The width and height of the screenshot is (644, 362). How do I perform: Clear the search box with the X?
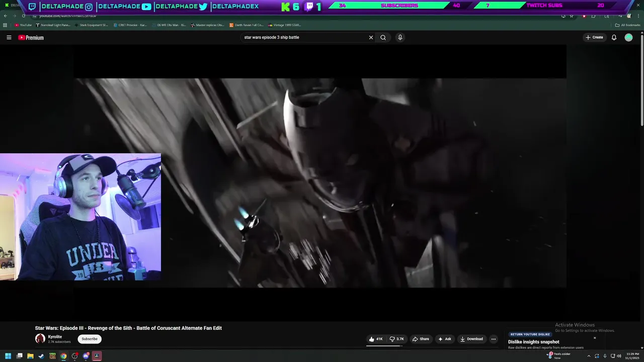pos(371,37)
